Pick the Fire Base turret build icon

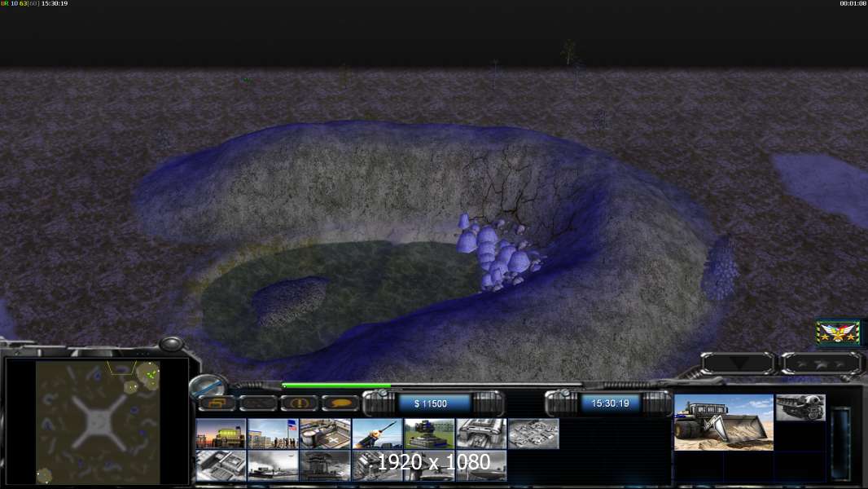pyautogui.click(x=429, y=434)
